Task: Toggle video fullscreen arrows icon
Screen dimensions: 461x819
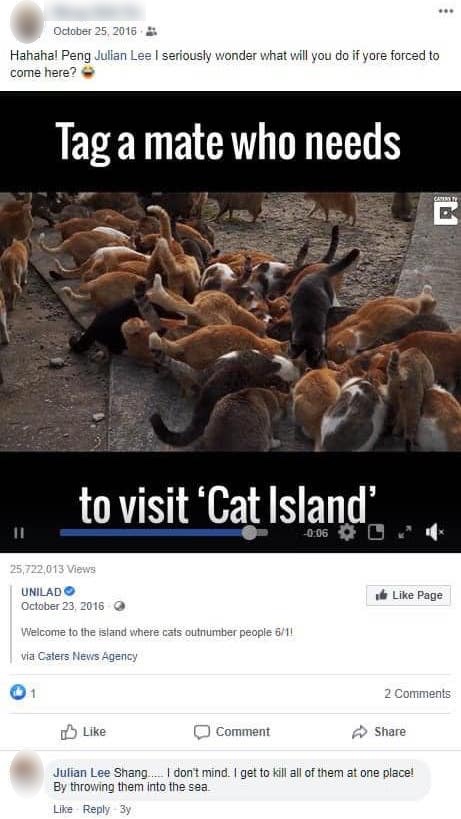Action: point(402,533)
